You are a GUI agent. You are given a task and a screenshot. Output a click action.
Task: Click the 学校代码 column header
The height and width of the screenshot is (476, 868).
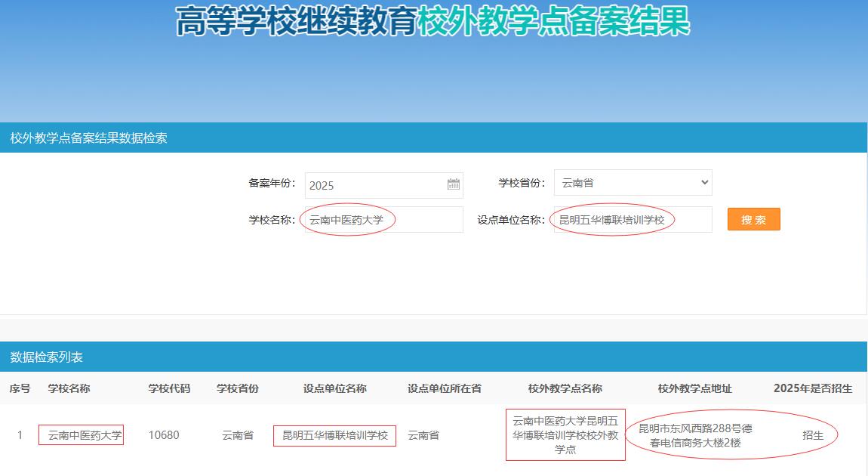click(169, 388)
